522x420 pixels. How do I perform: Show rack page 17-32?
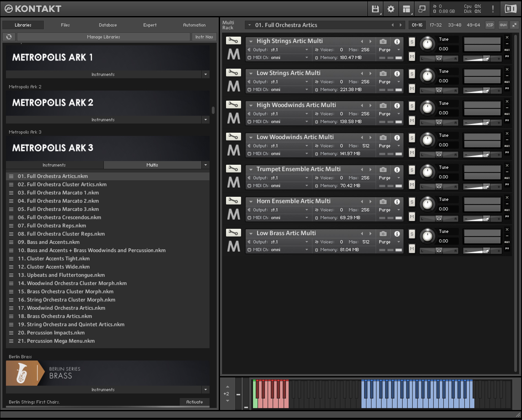435,25
